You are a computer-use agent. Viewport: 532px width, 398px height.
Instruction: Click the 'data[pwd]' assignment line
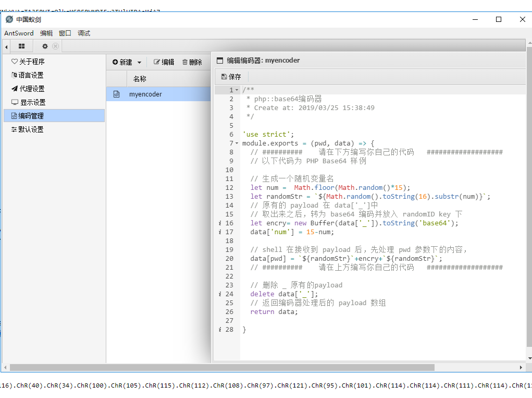click(346, 259)
